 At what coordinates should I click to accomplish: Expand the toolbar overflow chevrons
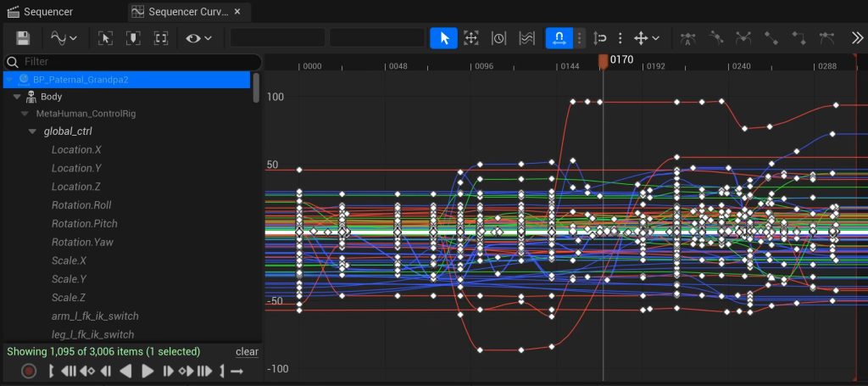(857, 38)
